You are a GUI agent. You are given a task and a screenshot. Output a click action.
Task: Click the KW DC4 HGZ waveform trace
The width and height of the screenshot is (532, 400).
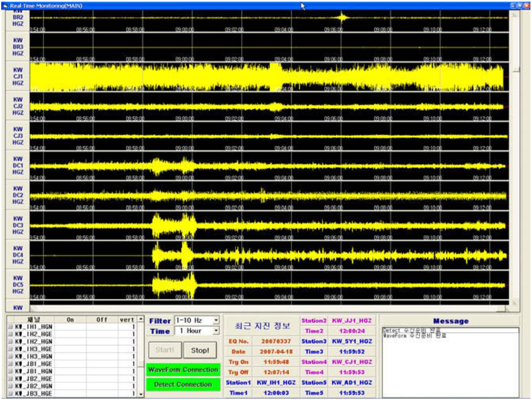click(269, 255)
